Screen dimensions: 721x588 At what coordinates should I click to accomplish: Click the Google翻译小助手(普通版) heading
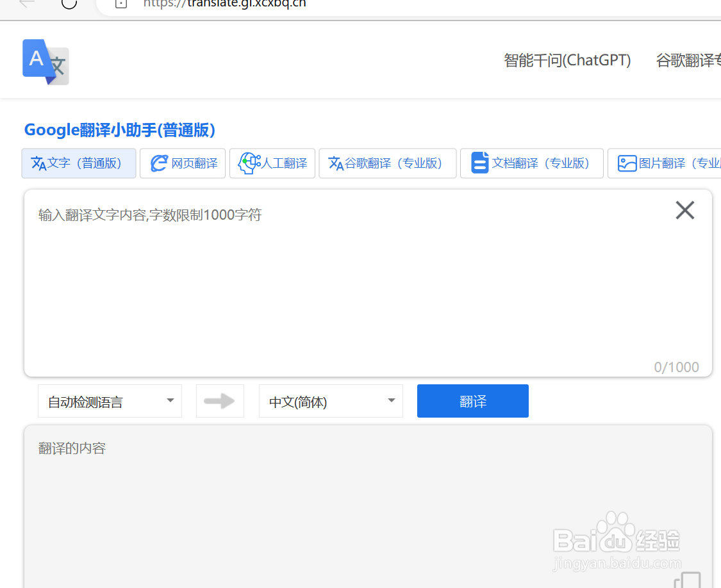pyautogui.click(x=120, y=130)
